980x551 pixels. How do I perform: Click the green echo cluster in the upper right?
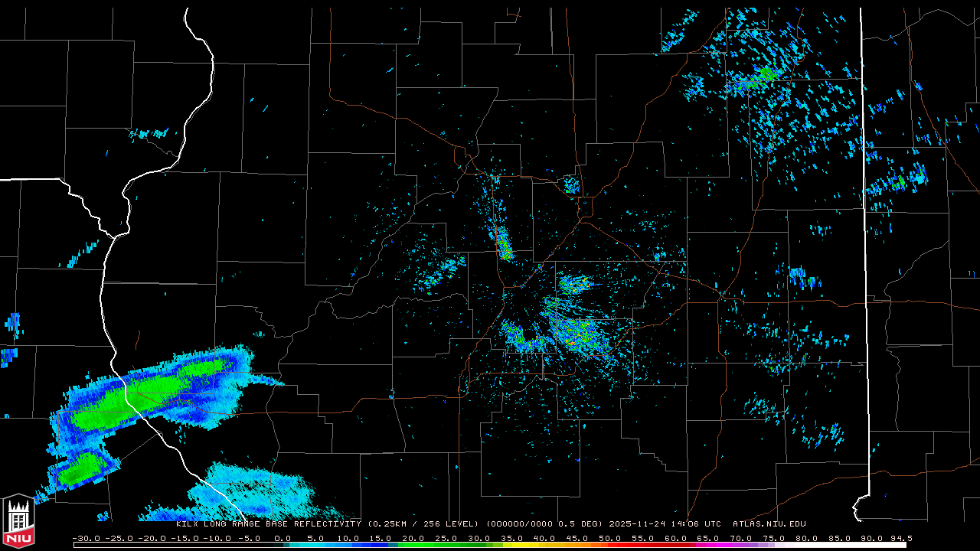pos(766,75)
